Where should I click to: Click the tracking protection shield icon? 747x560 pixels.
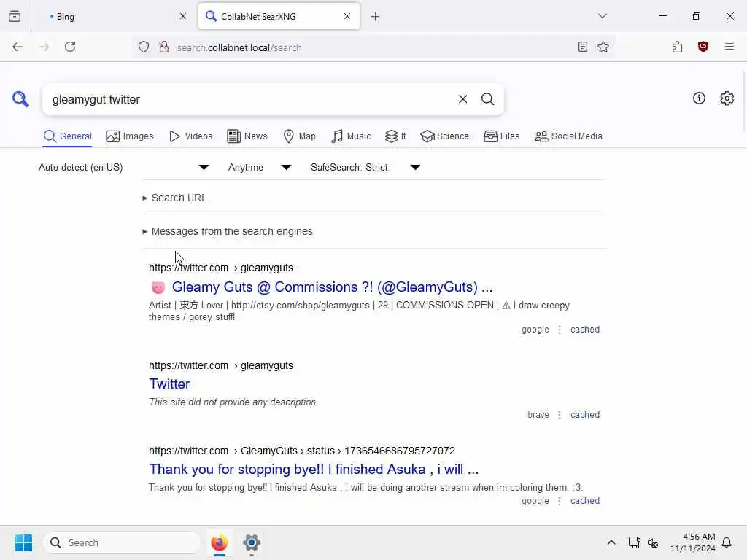[144, 47]
